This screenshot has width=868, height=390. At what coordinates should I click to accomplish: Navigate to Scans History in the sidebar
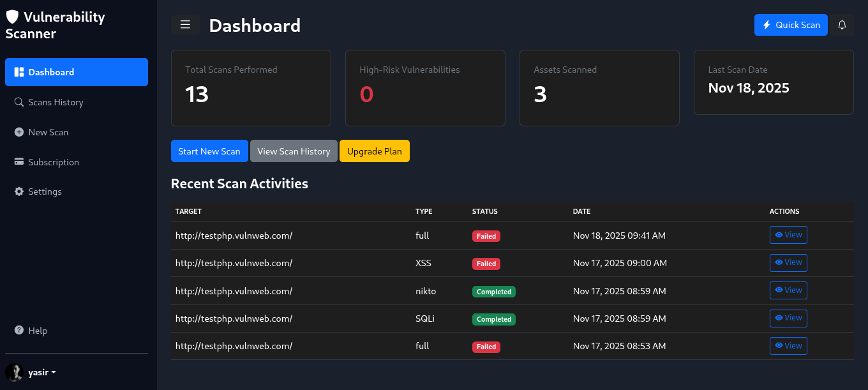[56, 102]
